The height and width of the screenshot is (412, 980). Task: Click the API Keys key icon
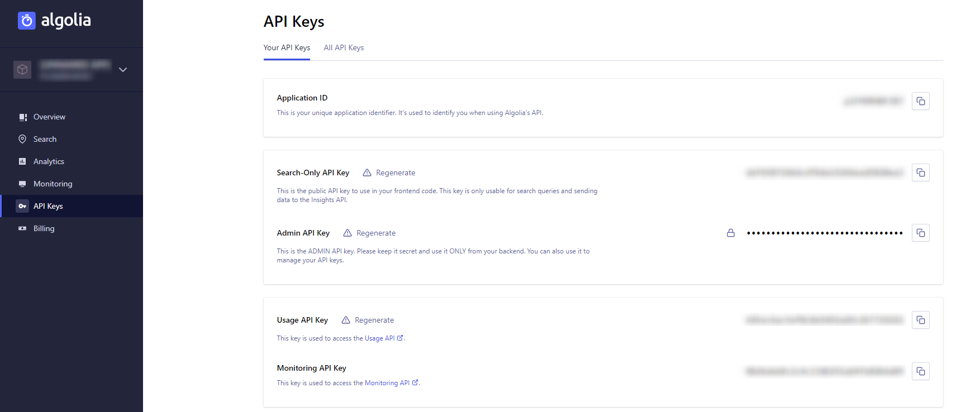(x=22, y=206)
